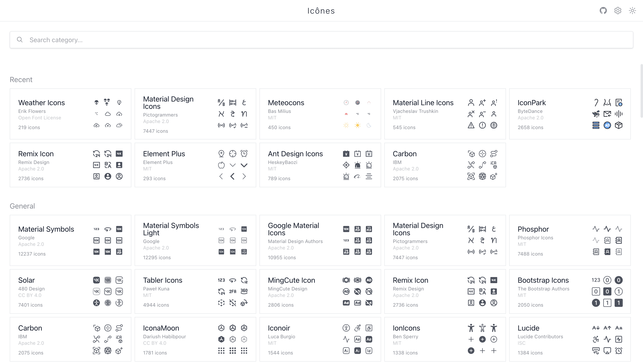
Task: Click the magnifier search icon
Action: [20, 40]
